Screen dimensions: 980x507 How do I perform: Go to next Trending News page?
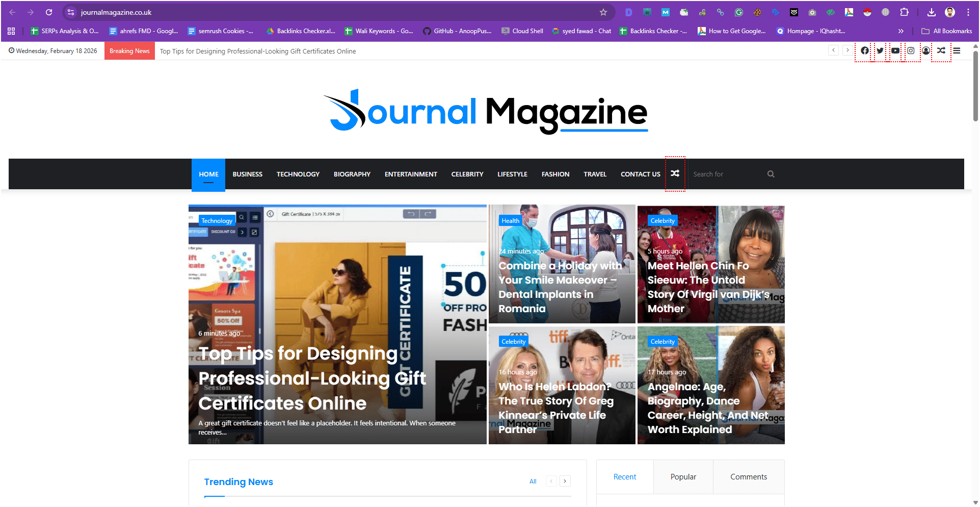565,481
